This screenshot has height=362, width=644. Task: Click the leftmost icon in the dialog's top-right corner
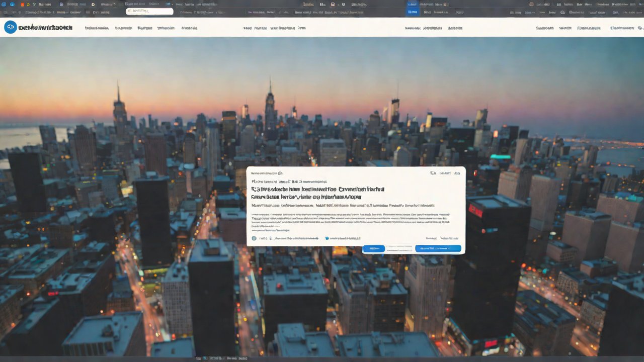[433, 172]
